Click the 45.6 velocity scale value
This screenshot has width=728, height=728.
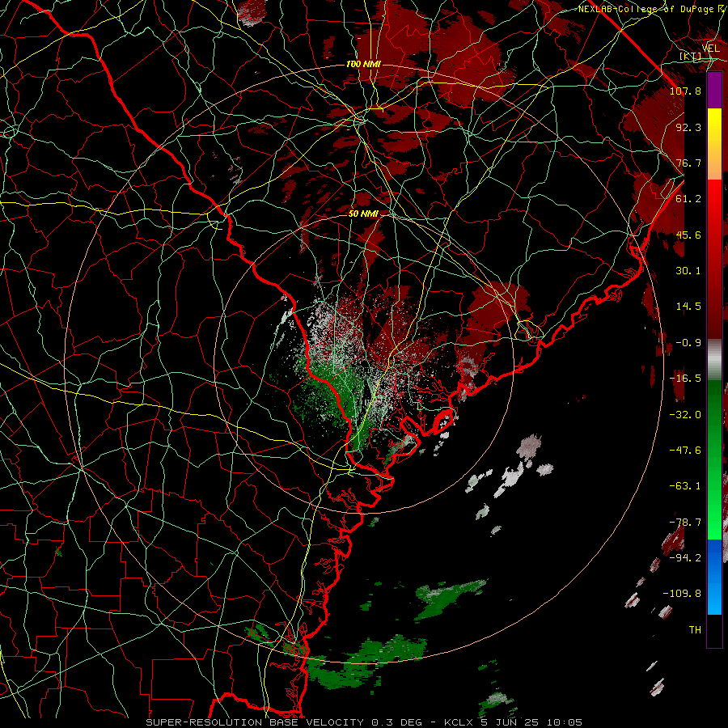pos(688,235)
